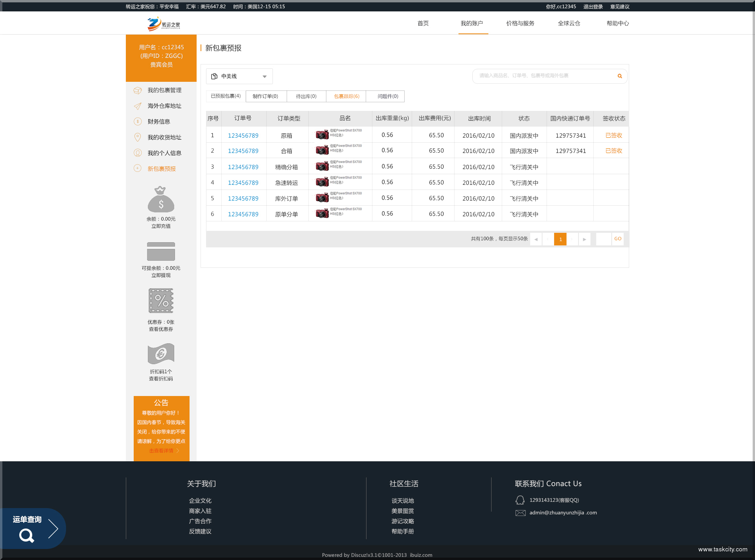Viewport: 755px width, 560px height.
Task: Click the percent coupon icon
Action: [161, 301]
